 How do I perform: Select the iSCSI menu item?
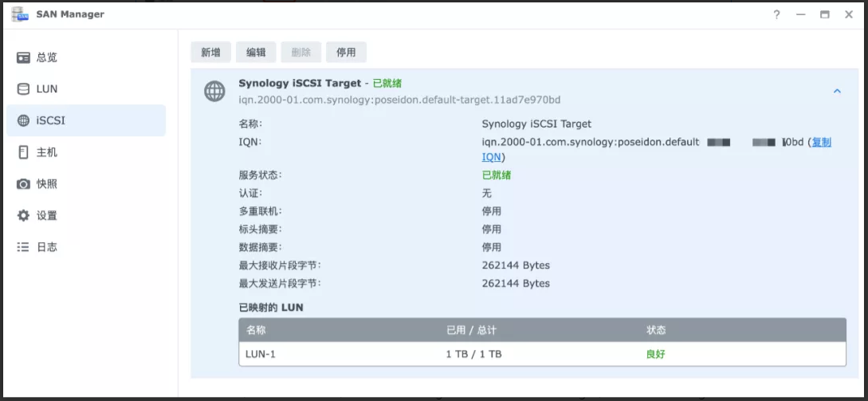pos(86,120)
